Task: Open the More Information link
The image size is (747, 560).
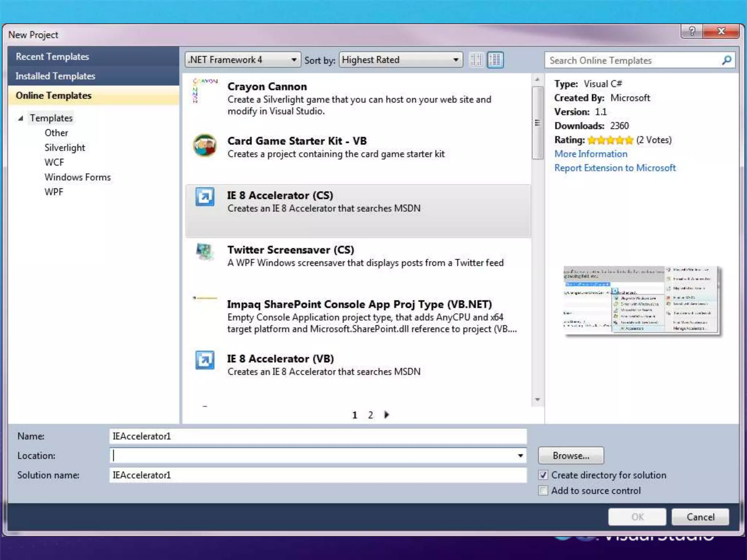Action: tap(591, 154)
